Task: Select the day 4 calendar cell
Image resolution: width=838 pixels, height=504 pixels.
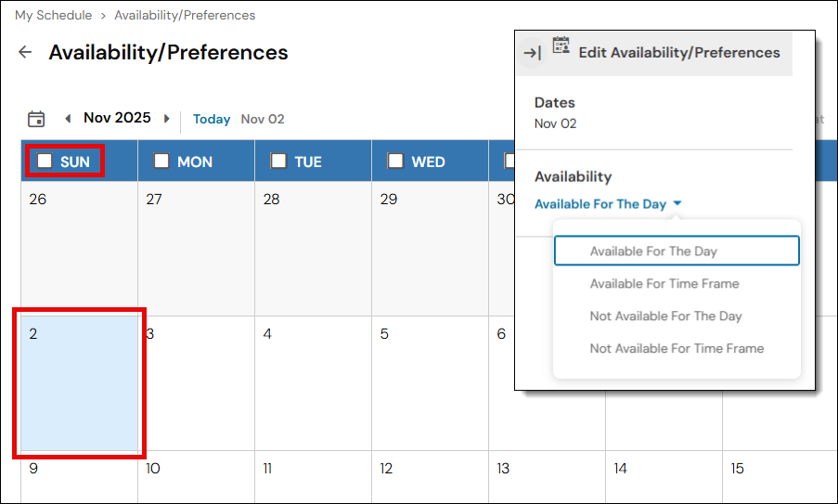Action: 313,383
